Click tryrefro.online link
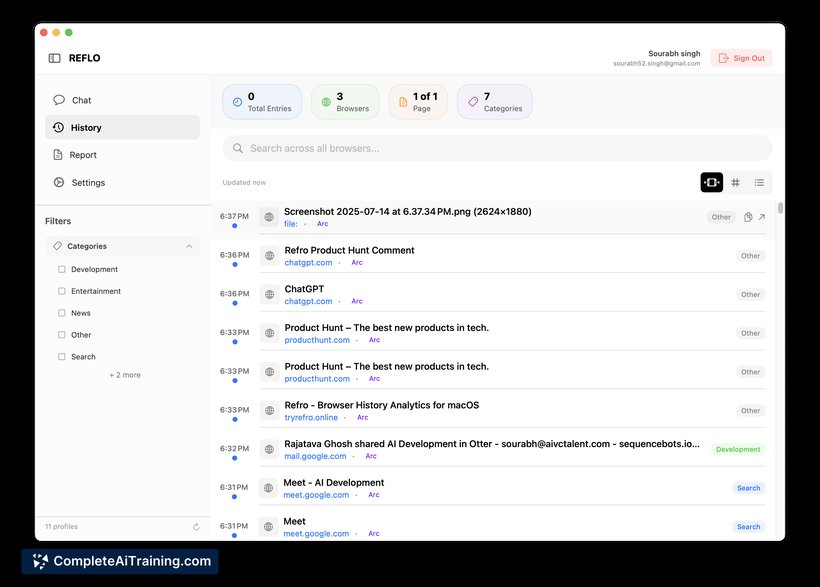The height and width of the screenshot is (587, 820). tap(311, 417)
